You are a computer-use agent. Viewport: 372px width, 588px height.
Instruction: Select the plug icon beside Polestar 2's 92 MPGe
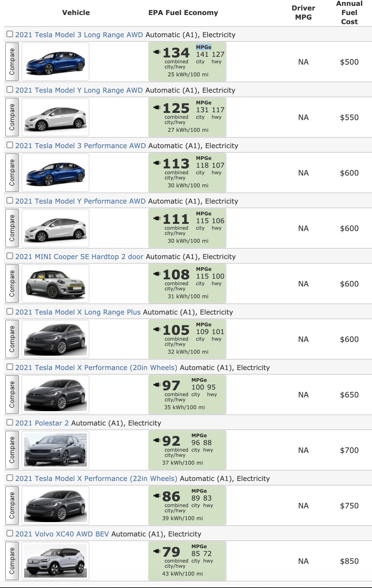157,440
